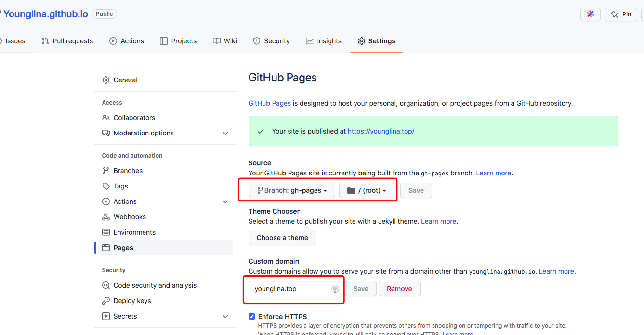Click the play icon beside Actions tab
Viewport: 644px width, 335px height.
coord(113,41)
